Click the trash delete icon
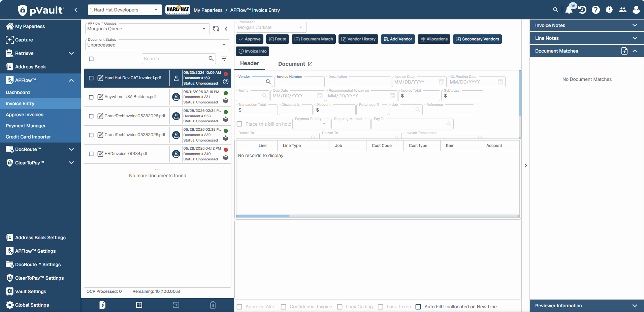 tap(213, 305)
